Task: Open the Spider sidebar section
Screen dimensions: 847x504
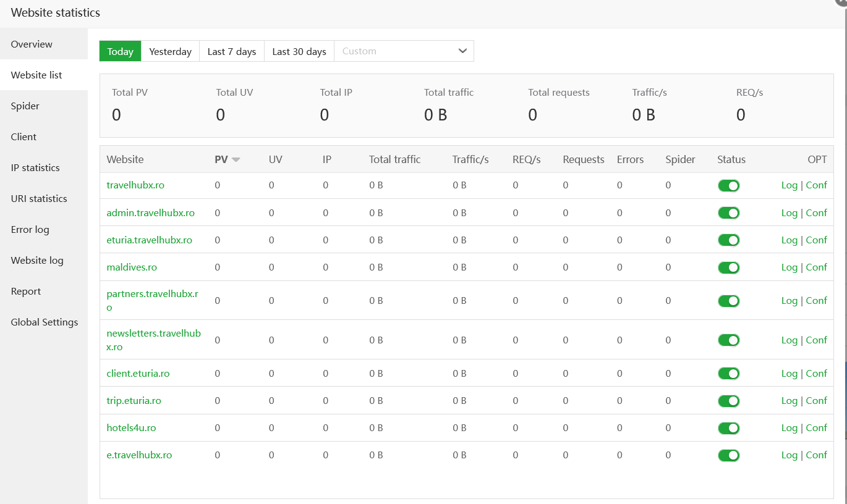Action: 25,106
